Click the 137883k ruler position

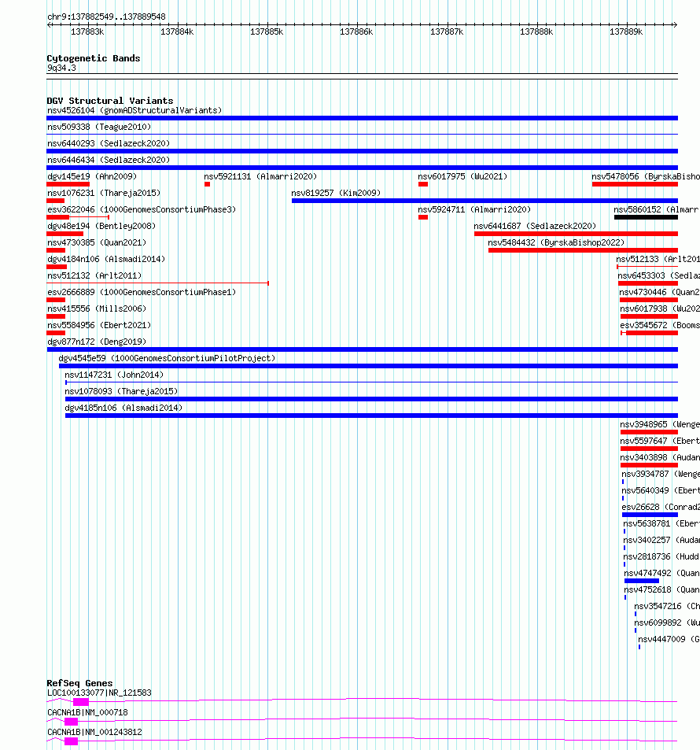coord(87,31)
